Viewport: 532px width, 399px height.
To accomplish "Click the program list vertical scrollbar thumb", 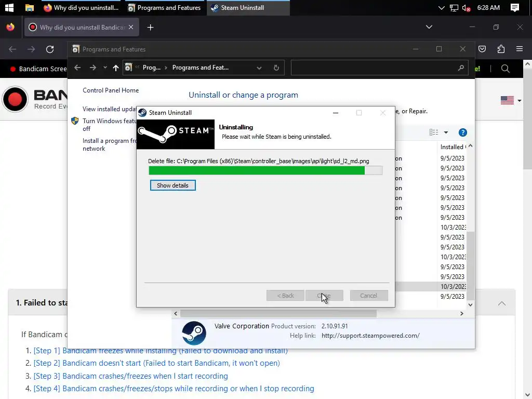I will [x=470, y=265].
